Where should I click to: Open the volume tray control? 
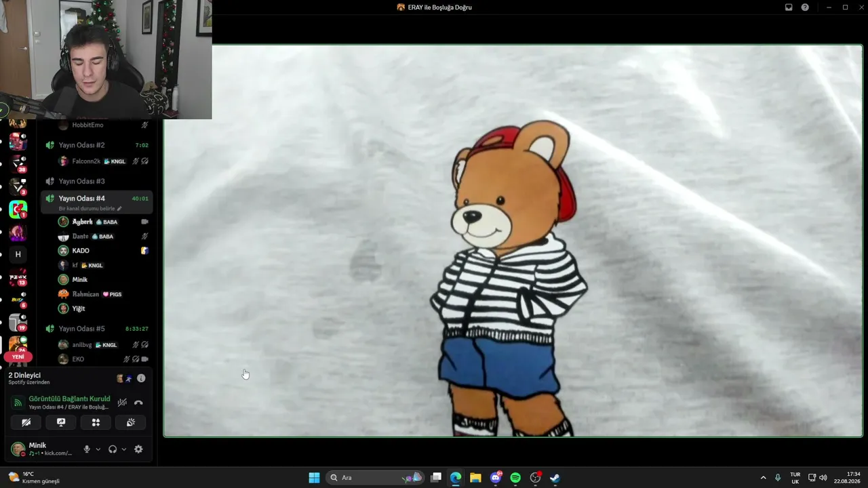(x=823, y=478)
